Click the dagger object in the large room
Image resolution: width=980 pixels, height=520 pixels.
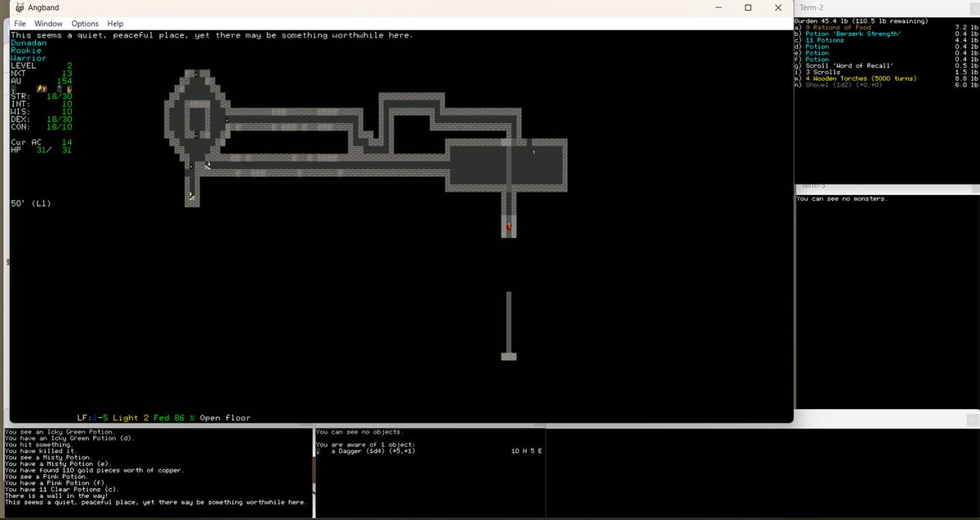click(533, 152)
